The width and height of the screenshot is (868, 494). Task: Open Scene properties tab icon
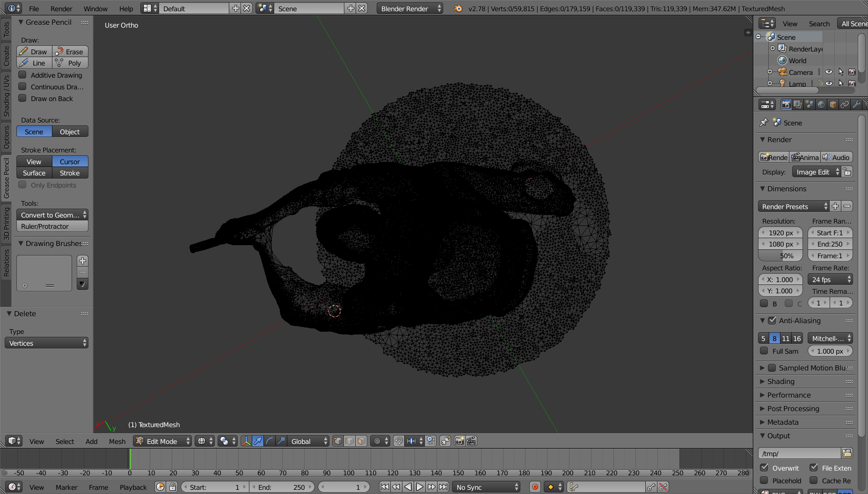[810, 105]
